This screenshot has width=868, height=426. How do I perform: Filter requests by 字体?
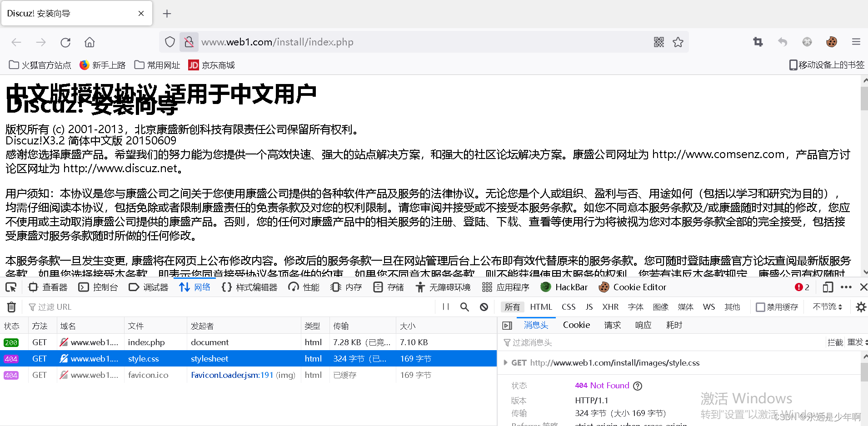pos(635,307)
